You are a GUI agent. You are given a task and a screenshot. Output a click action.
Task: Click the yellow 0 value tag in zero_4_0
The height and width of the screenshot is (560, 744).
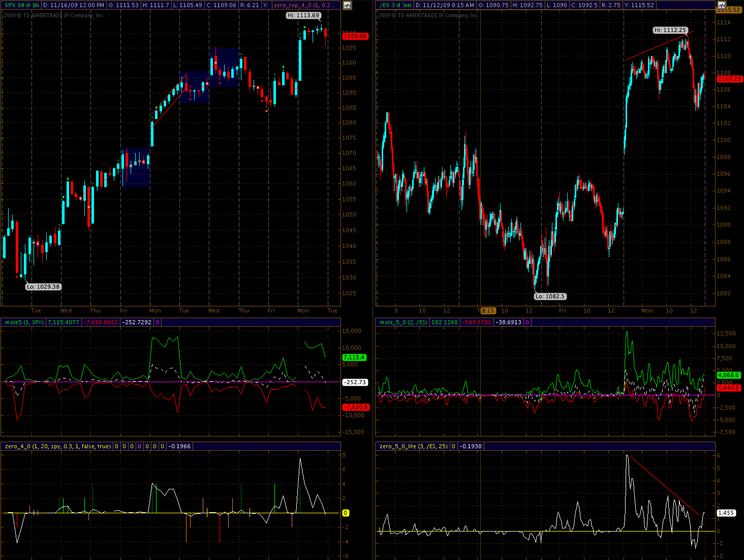pyautogui.click(x=346, y=513)
